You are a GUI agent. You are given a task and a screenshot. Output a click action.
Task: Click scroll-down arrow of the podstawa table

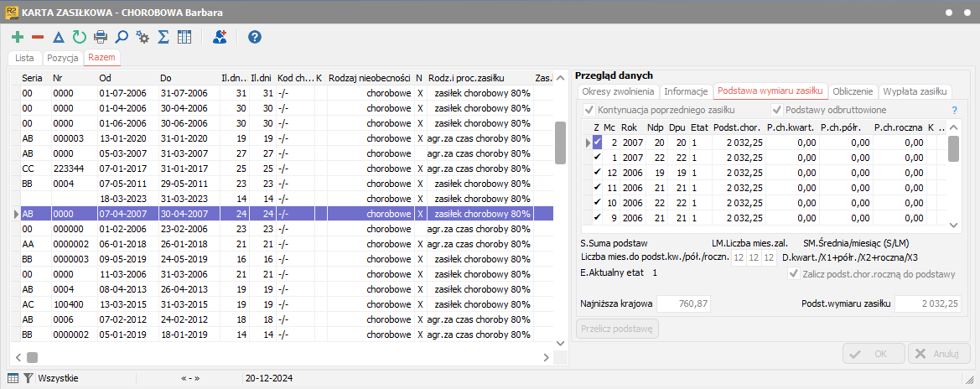[953, 225]
